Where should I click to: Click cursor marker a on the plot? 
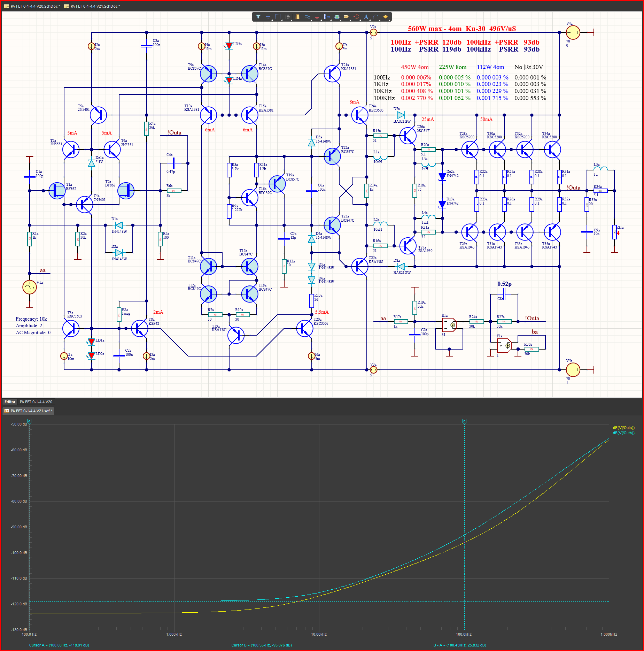click(x=30, y=421)
